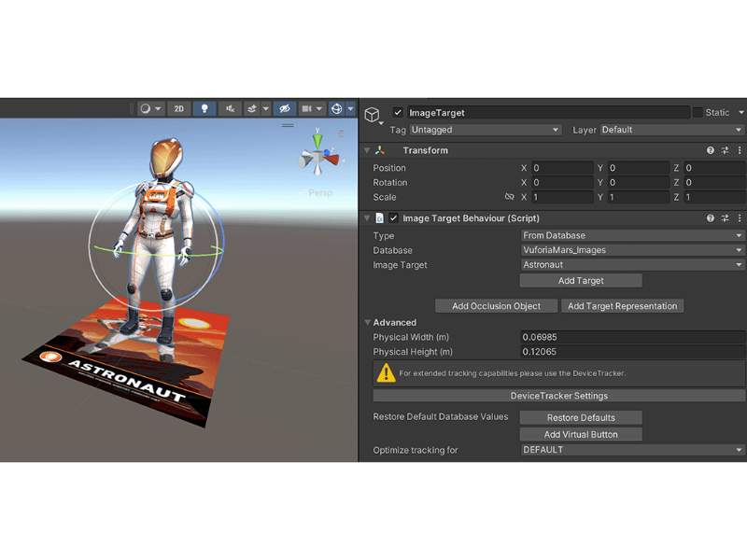Screen dimensions: 747x560
Task: Collapse the Advanced section
Action: [367, 323]
